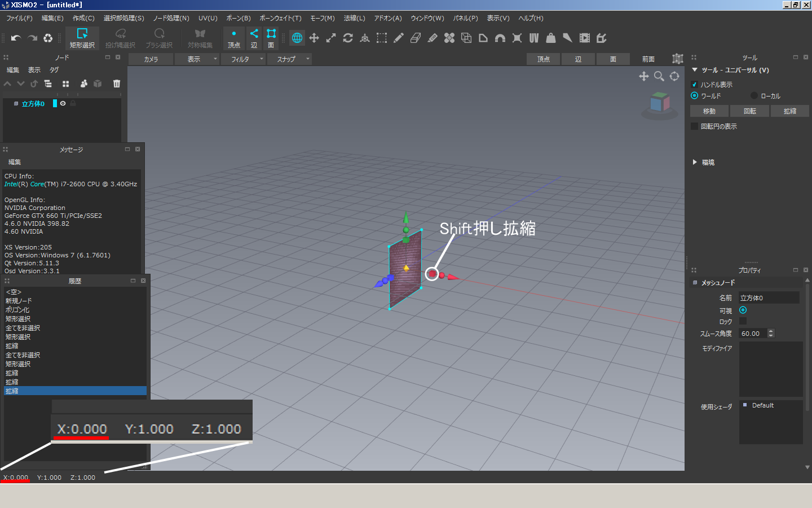This screenshot has width=812, height=508.
Task: Toggle the 可視 visible radio in properties
Action: click(x=743, y=310)
